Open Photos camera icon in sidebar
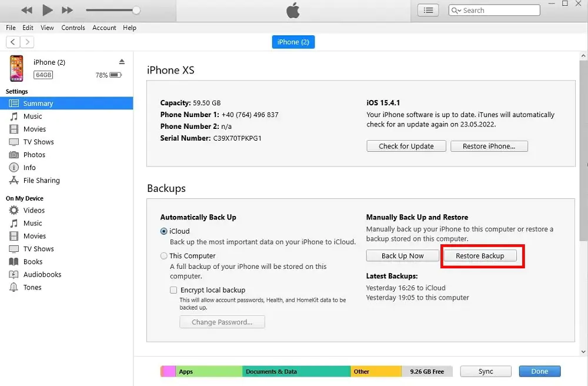Viewport: 588px width, 386px height. click(14, 155)
